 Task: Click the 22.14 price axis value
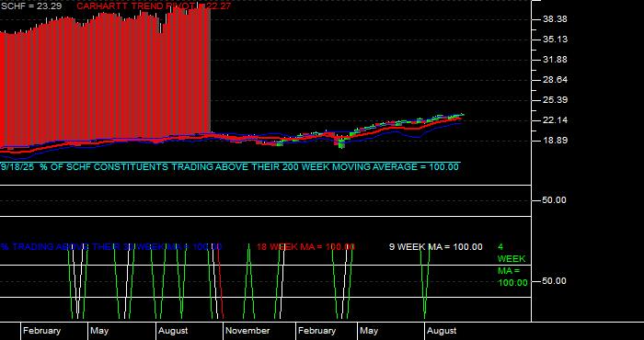tap(555, 120)
